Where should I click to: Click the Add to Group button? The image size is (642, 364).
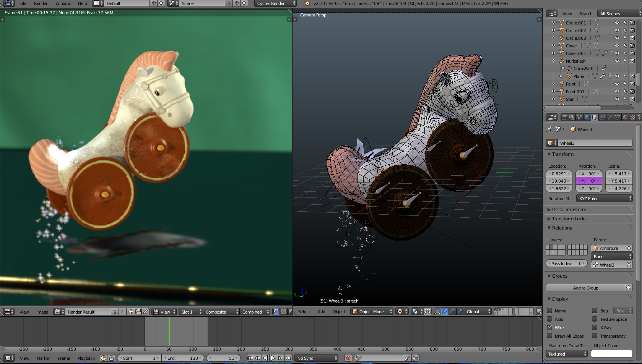[585, 288]
